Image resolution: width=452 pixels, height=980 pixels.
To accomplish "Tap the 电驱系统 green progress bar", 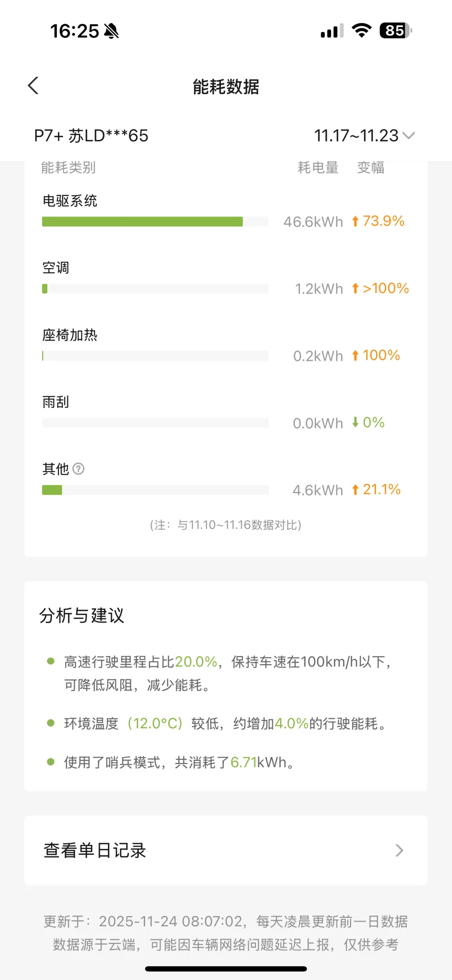I will (142, 222).
